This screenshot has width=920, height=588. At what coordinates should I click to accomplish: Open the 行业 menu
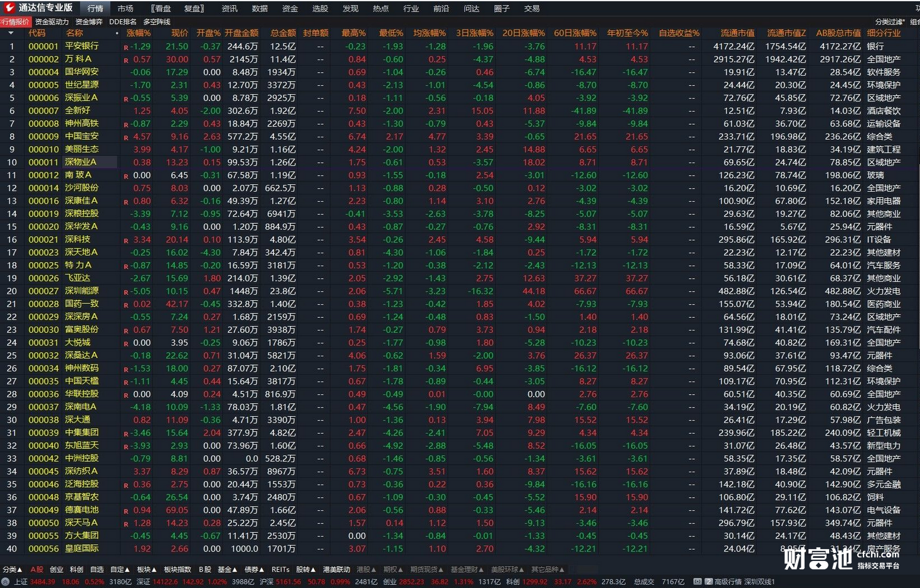[x=411, y=8]
